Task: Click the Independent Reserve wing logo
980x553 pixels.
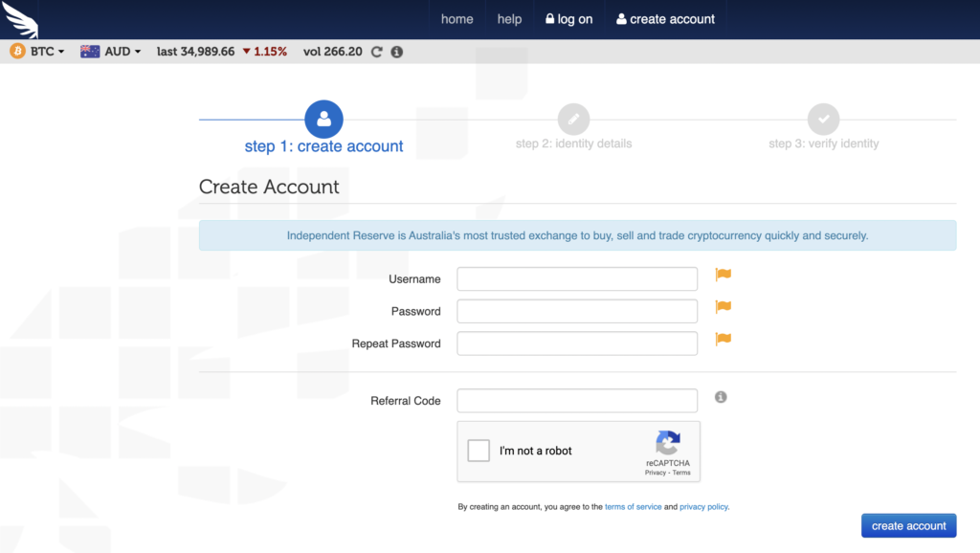Action: point(20,19)
